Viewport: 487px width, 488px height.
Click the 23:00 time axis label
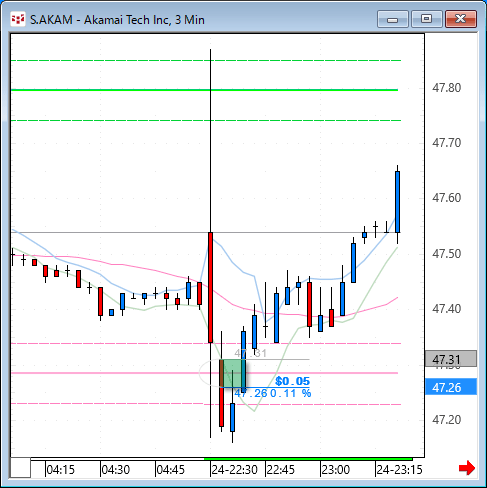point(336,470)
